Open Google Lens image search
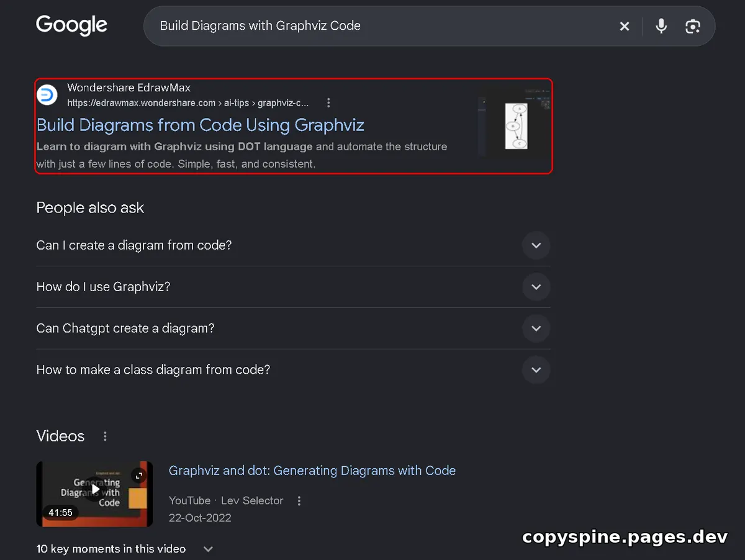Image resolution: width=745 pixels, height=560 pixels. 693,26
